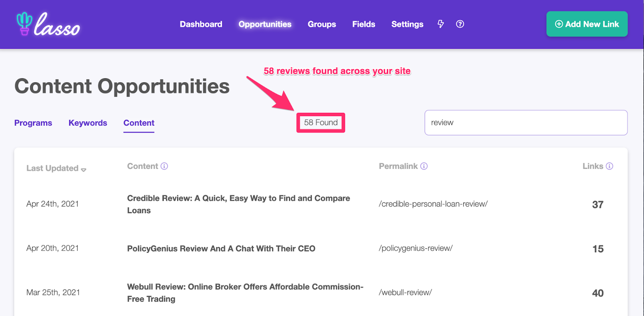Open the help question mark icon
Viewport: 644px width, 316px height.
pos(460,24)
